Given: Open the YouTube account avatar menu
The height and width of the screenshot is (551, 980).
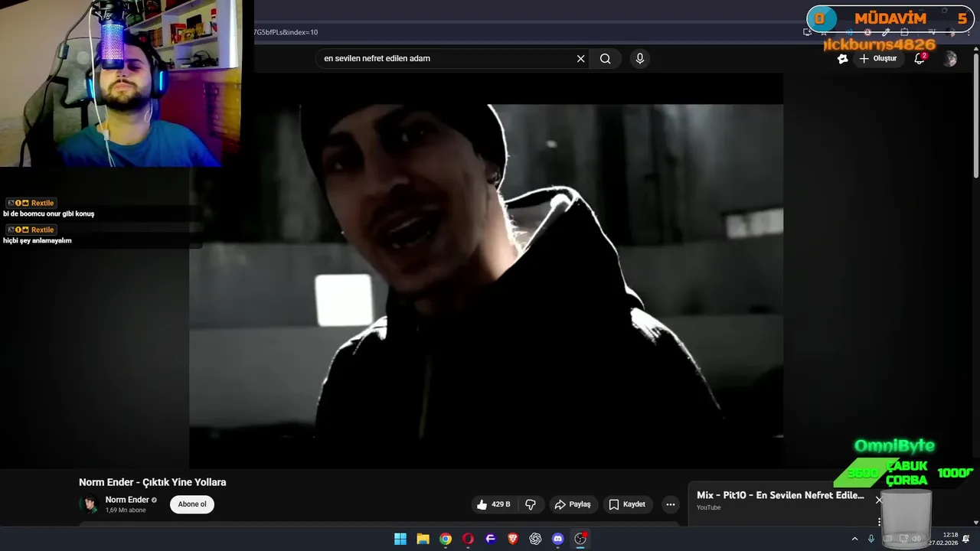Looking at the screenshot, I should tap(950, 59).
